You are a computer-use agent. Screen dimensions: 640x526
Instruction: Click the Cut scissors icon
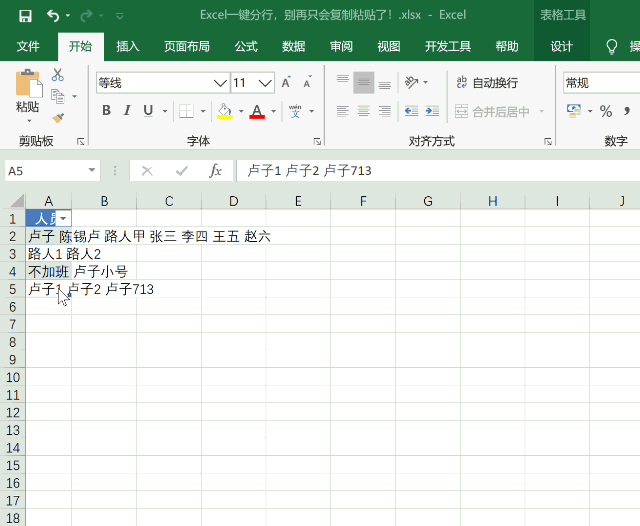click(58, 75)
